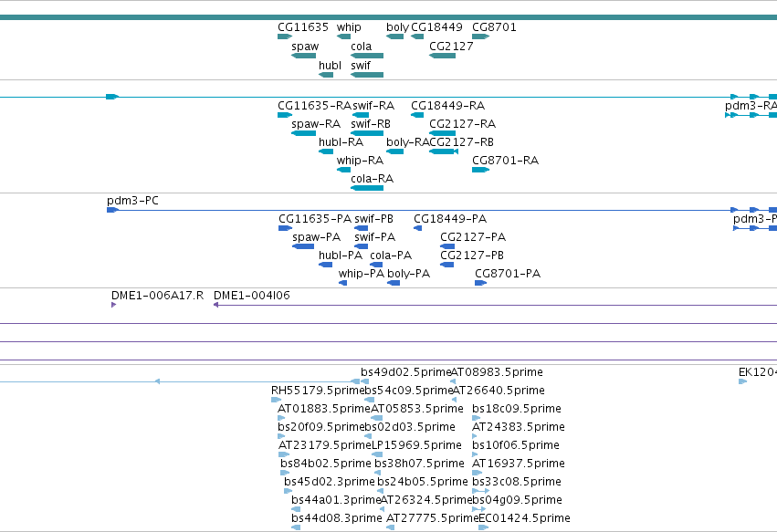
Task: Click the bs10f06.5prime EST label
Action: (x=516, y=445)
